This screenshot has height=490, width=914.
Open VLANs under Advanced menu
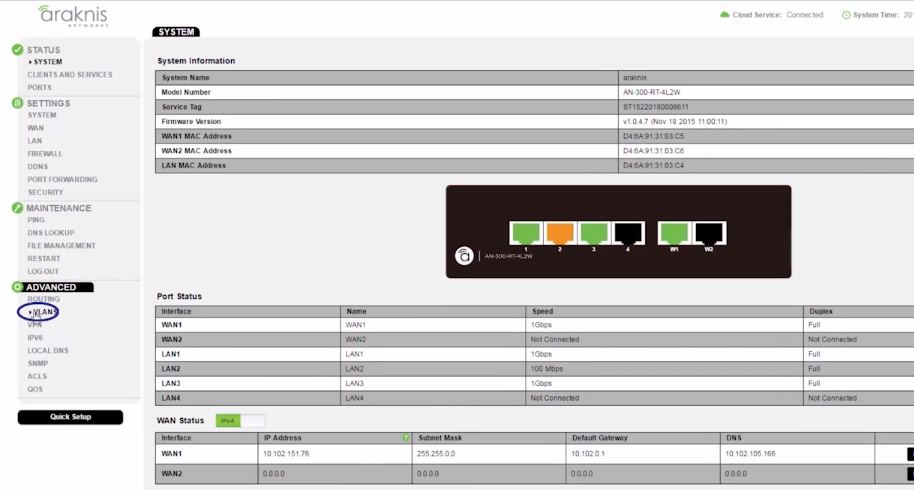[x=43, y=312]
